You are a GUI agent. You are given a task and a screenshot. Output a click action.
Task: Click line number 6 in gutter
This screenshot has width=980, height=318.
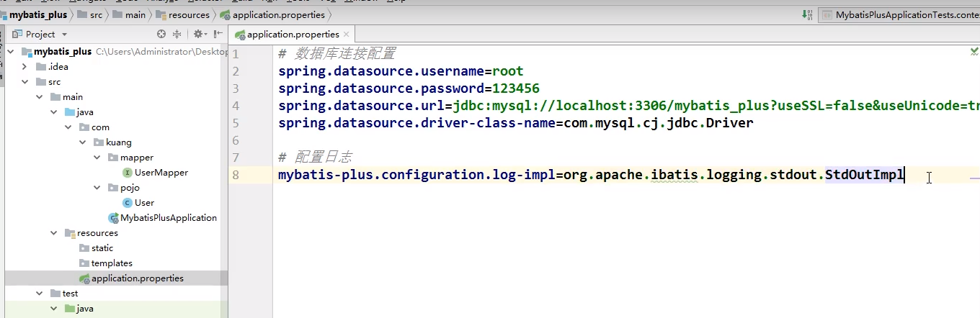pyautogui.click(x=236, y=140)
